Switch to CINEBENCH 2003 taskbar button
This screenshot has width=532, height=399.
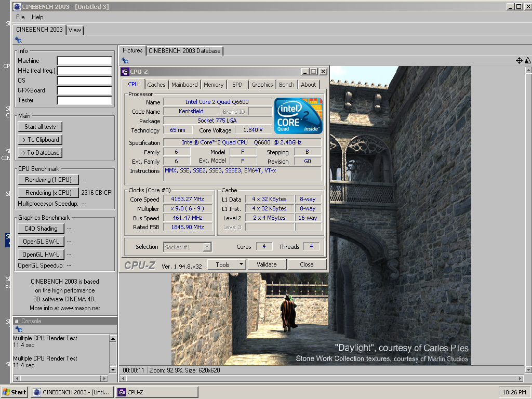tap(72, 392)
